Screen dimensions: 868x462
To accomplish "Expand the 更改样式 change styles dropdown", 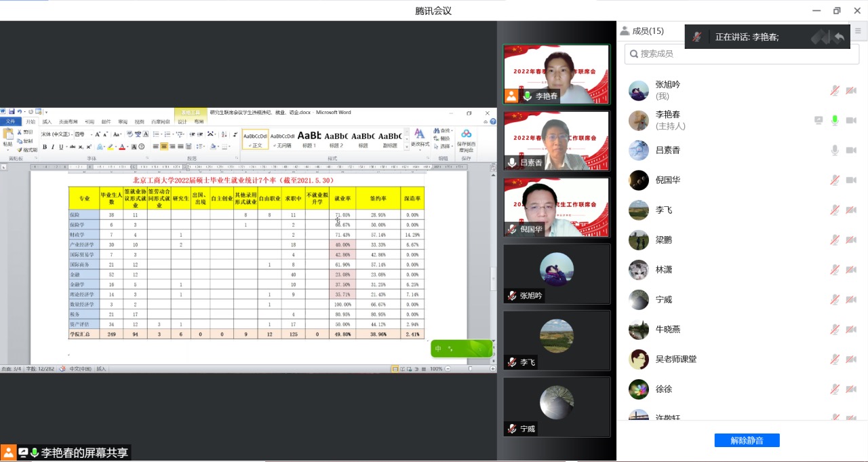I will click(419, 138).
